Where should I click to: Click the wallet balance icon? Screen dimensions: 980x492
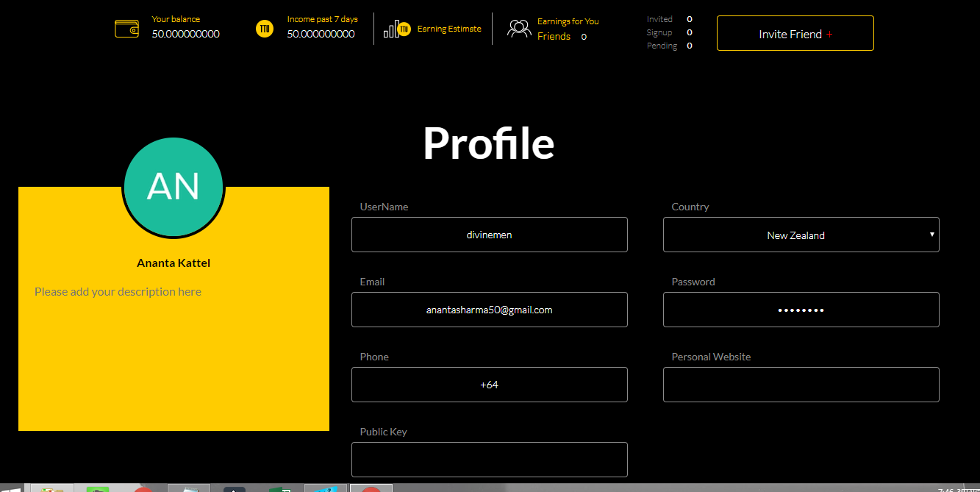tap(126, 29)
